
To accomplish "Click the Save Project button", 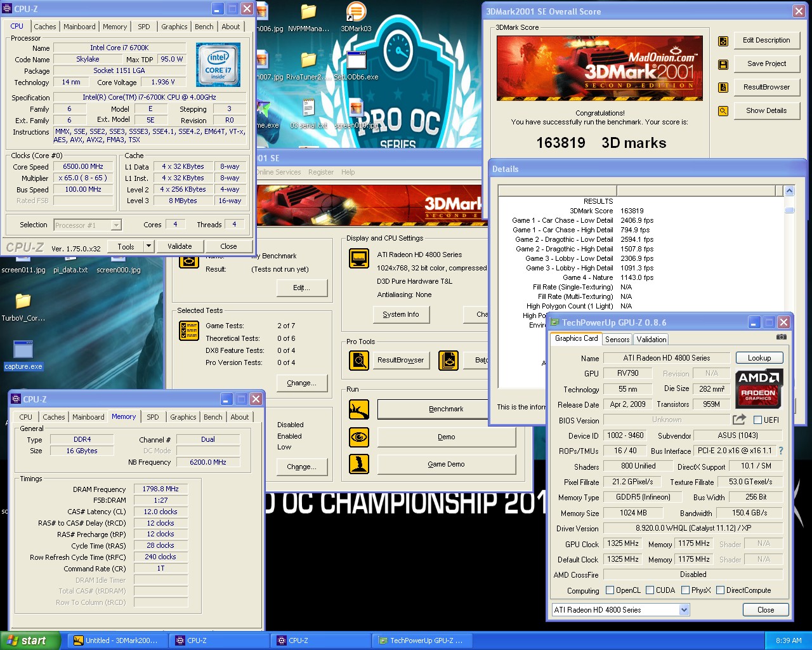I will (766, 63).
